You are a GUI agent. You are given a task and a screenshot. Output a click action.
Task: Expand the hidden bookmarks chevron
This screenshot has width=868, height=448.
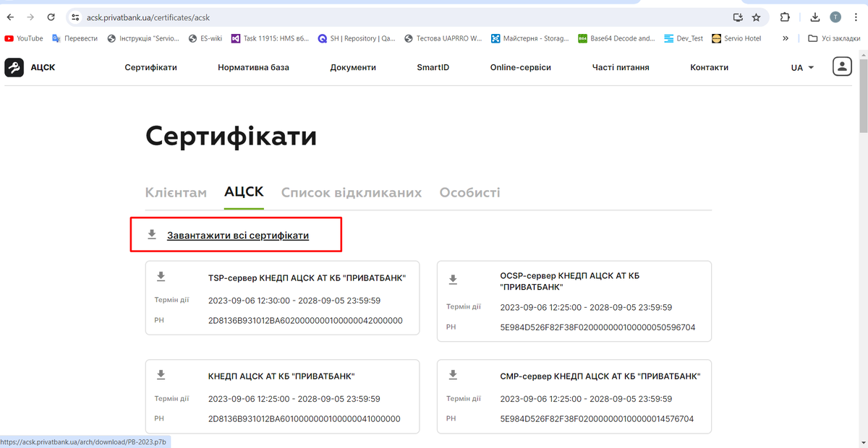coord(785,38)
